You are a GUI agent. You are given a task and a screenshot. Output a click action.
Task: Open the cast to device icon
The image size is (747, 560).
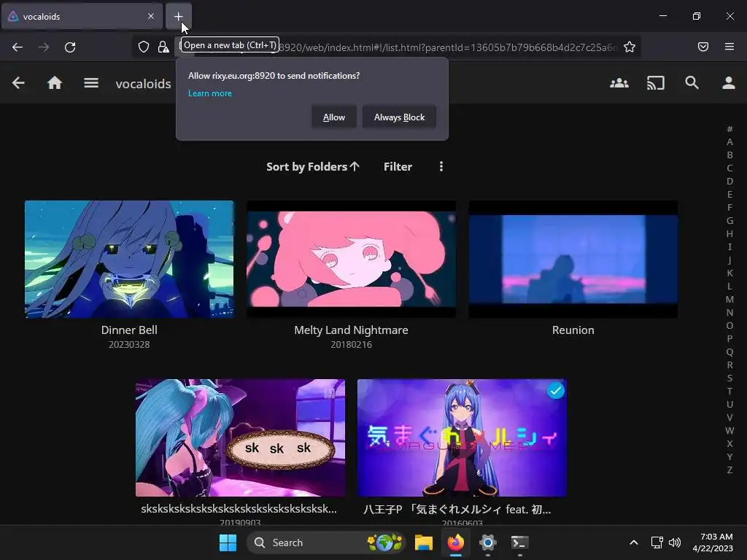point(656,83)
